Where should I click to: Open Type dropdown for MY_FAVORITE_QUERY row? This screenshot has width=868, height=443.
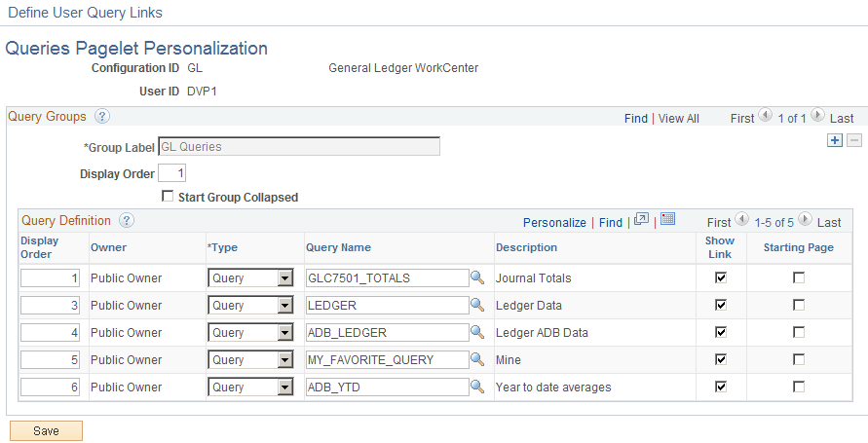[x=250, y=359]
